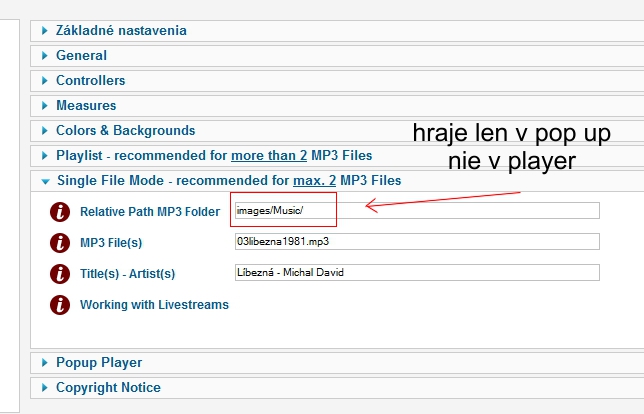Click the MP3 File(s) label text
The height and width of the screenshot is (414, 644).
[111, 243]
